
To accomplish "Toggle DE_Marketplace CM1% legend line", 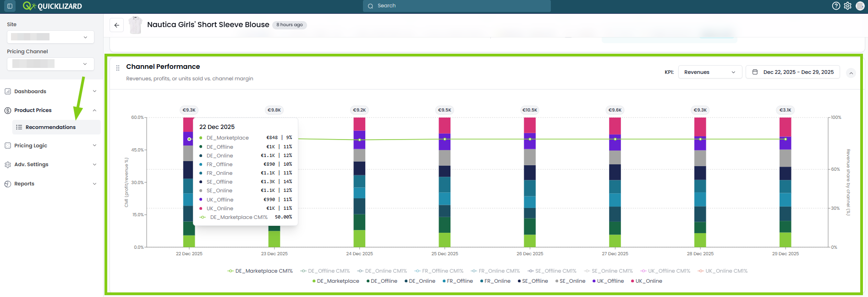I will point(260,271).
